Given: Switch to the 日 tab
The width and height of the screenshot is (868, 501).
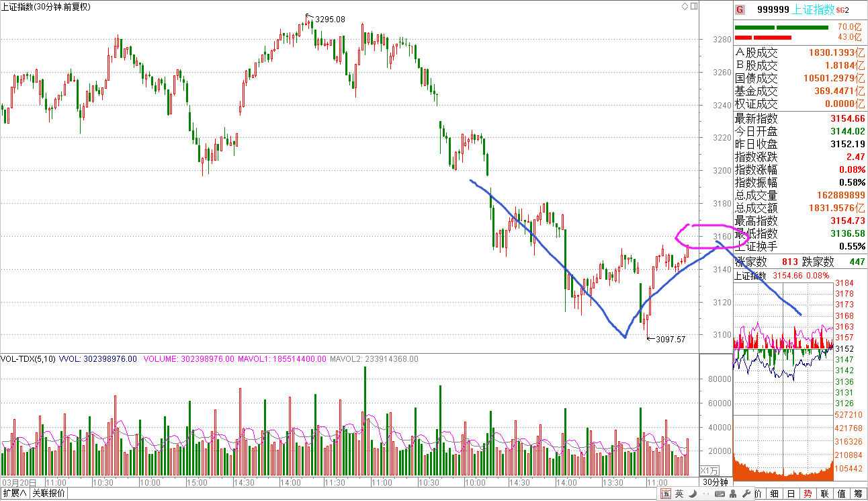Looking at the screenshot, I should click(x=791, y=494).
